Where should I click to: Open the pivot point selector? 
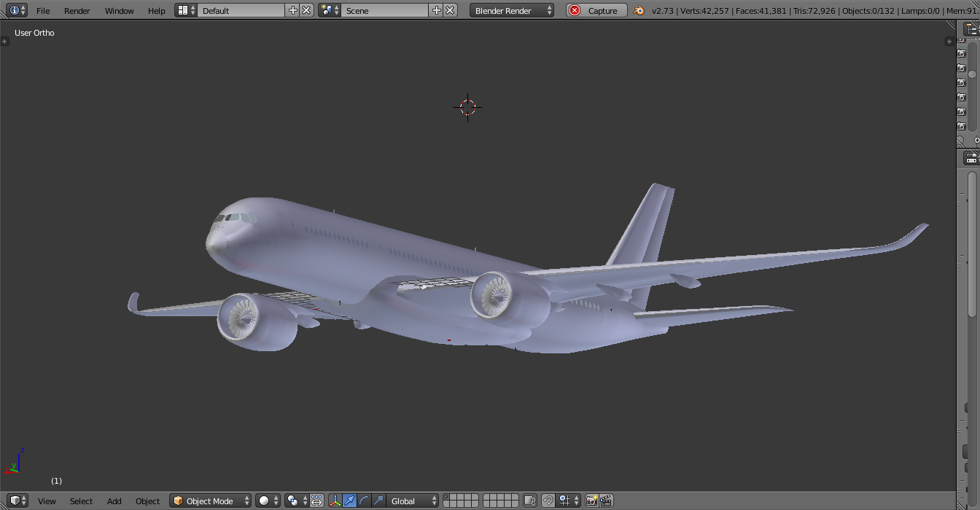tap(296, 501)
